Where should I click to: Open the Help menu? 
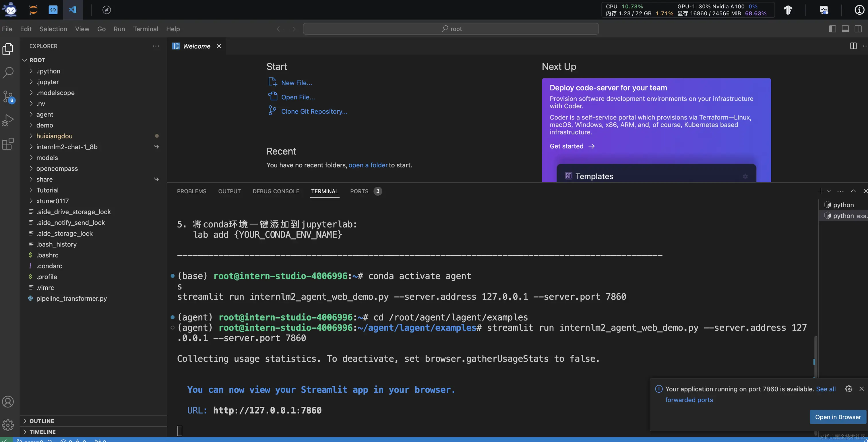173,29
